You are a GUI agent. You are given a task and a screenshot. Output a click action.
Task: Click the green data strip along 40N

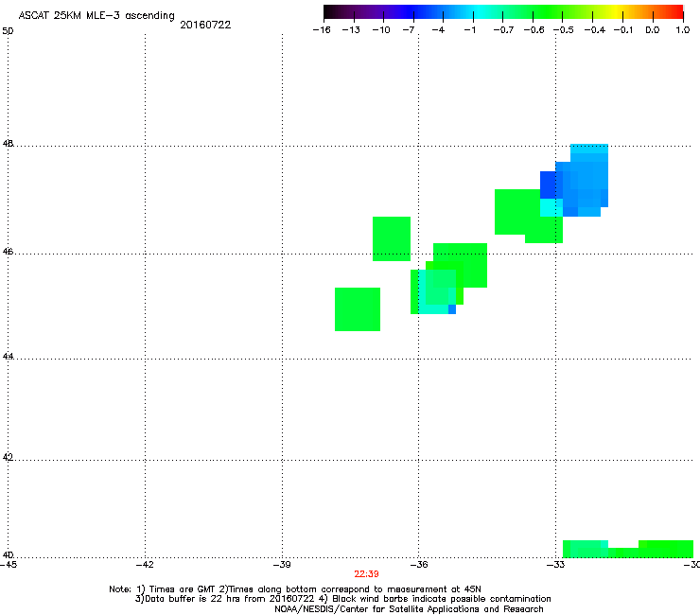(628, 550)
